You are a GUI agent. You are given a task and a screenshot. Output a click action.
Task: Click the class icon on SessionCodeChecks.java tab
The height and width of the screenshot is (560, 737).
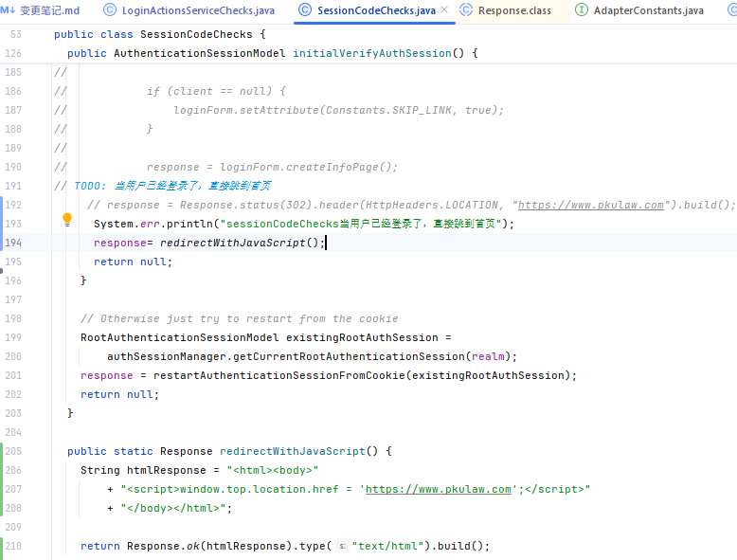point(305,9)
